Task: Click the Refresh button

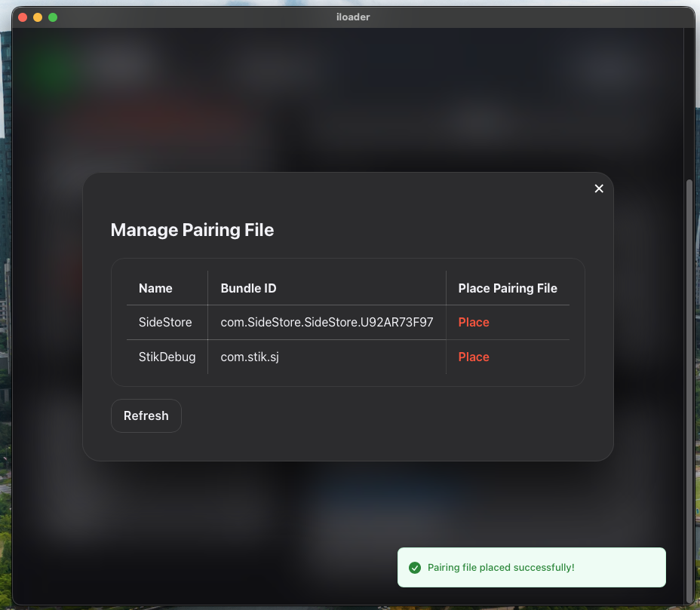Action: coord(146,415)
